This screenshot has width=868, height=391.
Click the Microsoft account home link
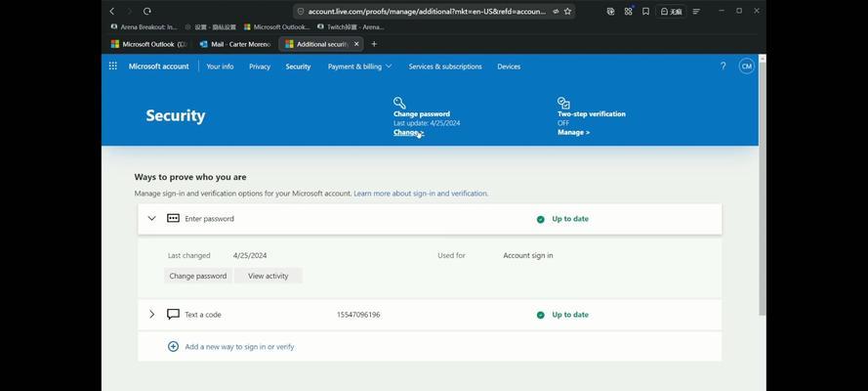coord(159,66)
